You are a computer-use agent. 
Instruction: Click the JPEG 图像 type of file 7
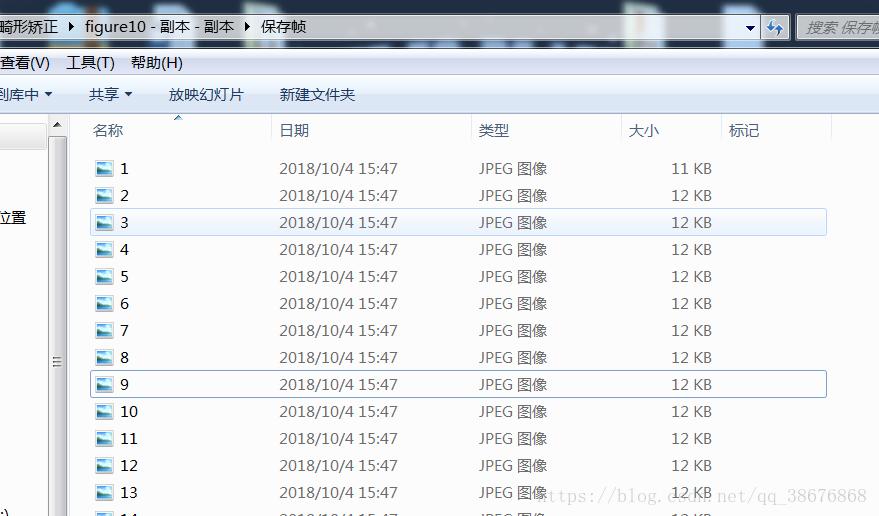tap(513, 330)
